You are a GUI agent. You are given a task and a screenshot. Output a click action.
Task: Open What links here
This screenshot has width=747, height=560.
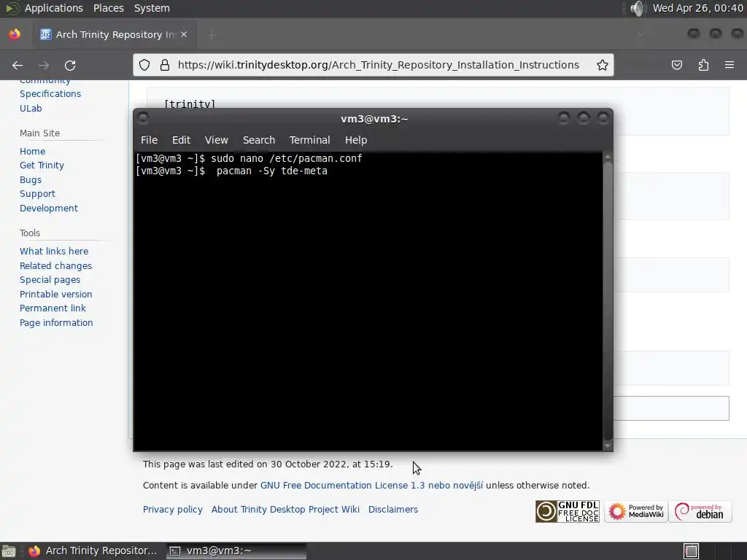54,251
